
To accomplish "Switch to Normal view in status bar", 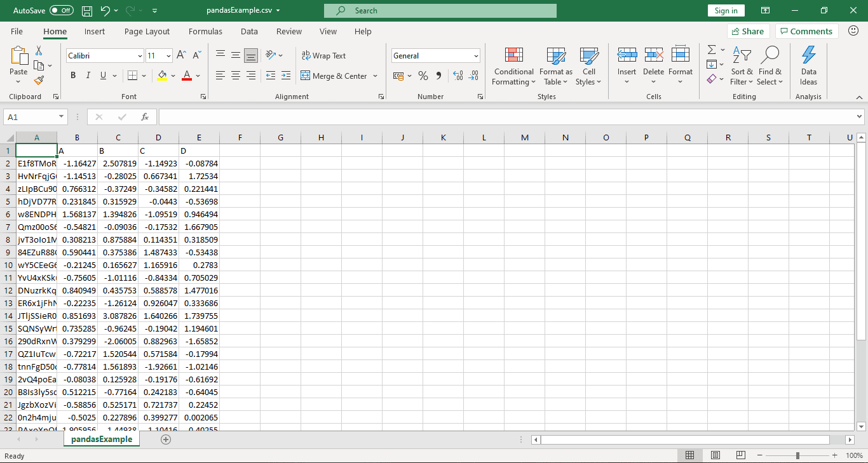I will [x=690, y=455].
